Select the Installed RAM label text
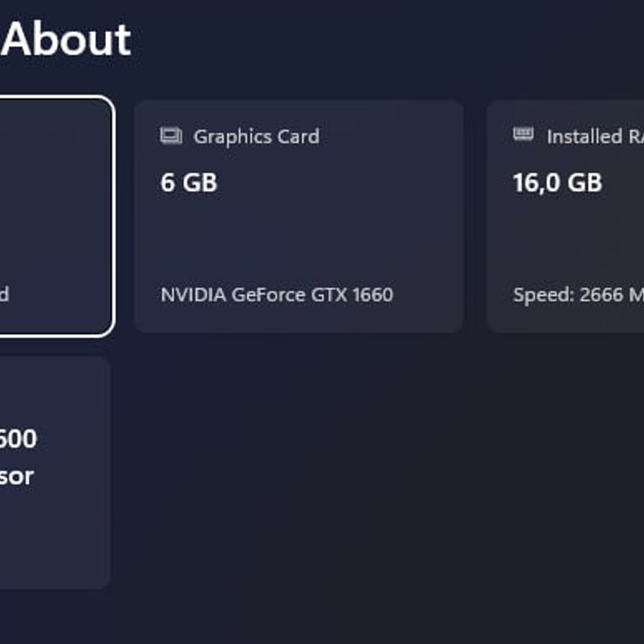644x644 pixels. pos(595,136)
